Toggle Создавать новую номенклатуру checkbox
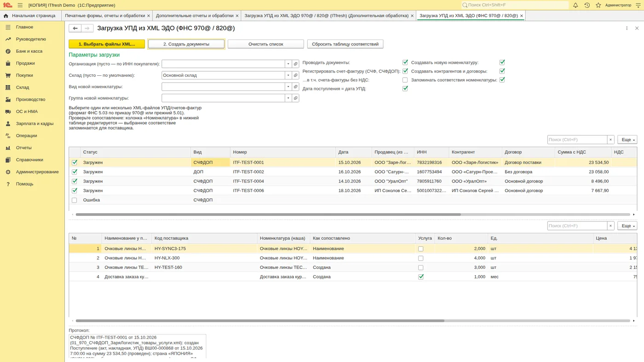Image resolution: width=644 pixels, height=362 pixels. pos(502,62)
